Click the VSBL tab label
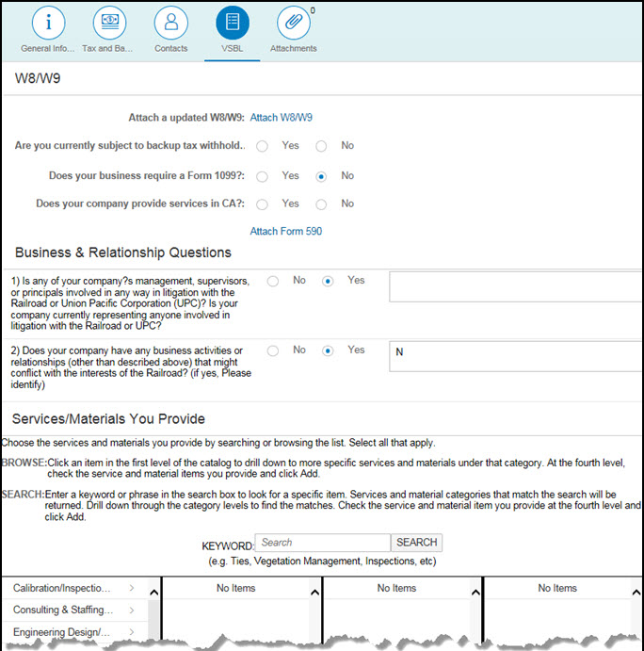 click(232, 49)
